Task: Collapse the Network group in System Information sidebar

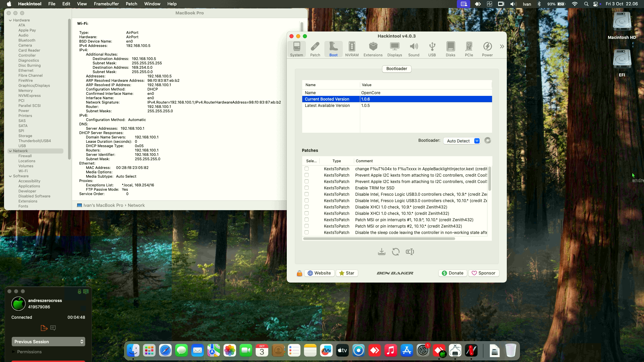Action: (x=10, y=151)
